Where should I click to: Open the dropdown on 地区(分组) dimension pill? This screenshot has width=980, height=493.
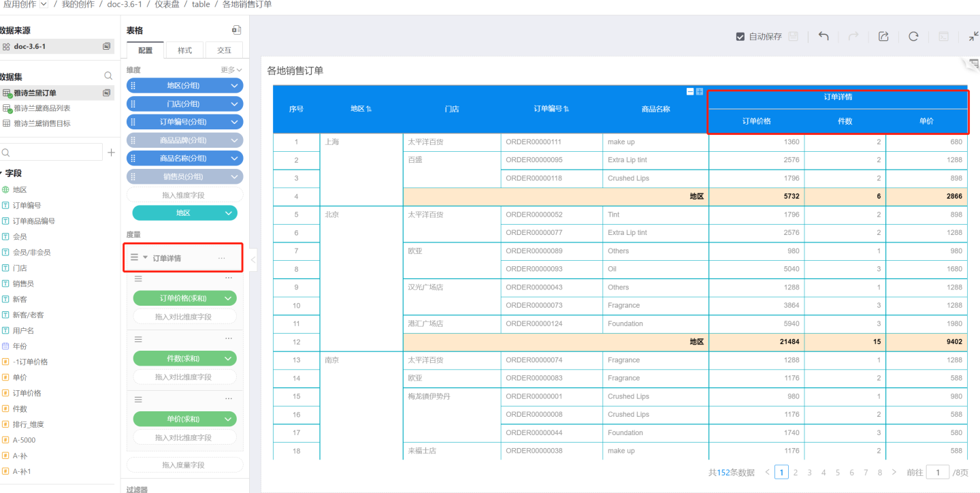234,86
